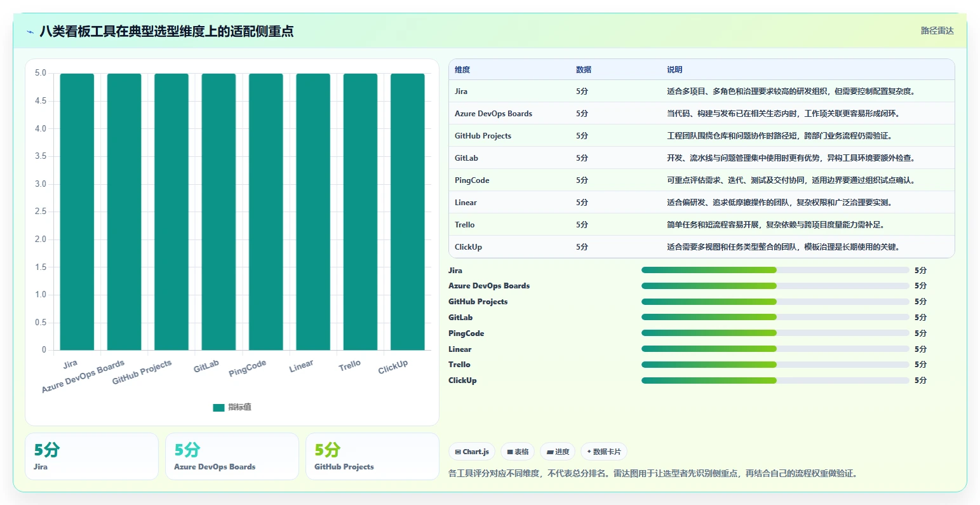Screen dimensions: 980x505
Task: Click the 指标值 legend label
Action: point(240,407)
